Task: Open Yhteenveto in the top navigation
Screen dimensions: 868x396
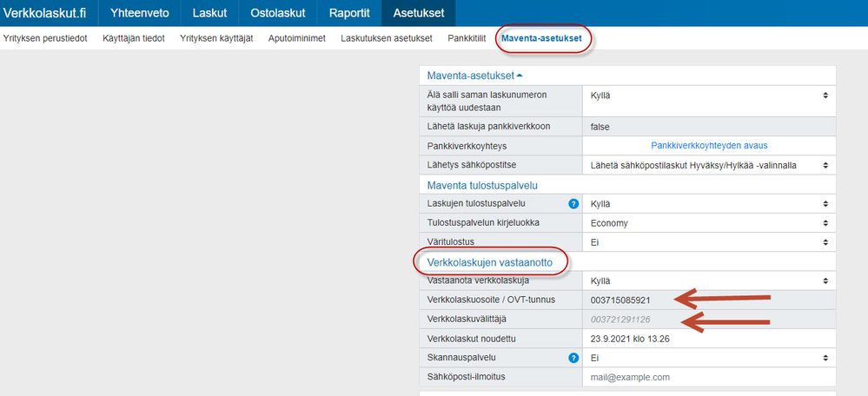Action: 140,13
